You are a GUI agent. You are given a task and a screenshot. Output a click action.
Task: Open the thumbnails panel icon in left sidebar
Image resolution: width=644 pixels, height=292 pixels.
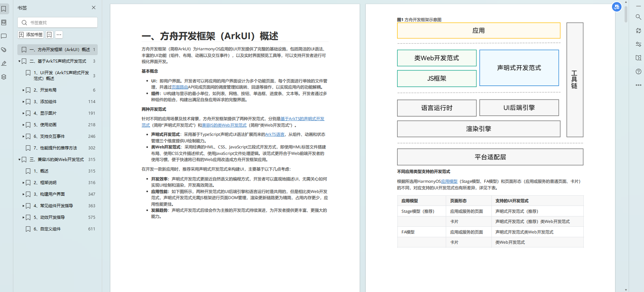point(4,22)
